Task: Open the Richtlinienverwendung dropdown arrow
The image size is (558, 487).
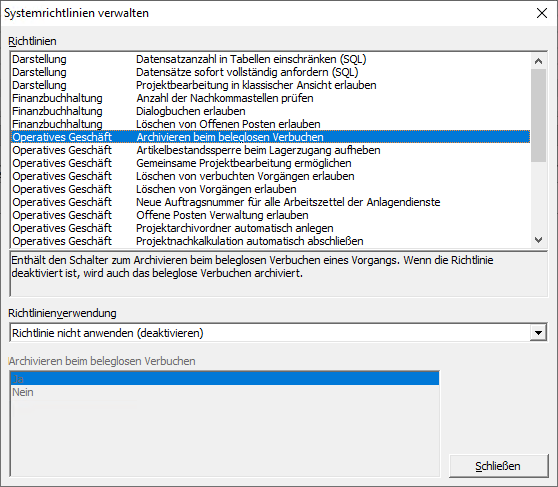Action: point(538,333)
